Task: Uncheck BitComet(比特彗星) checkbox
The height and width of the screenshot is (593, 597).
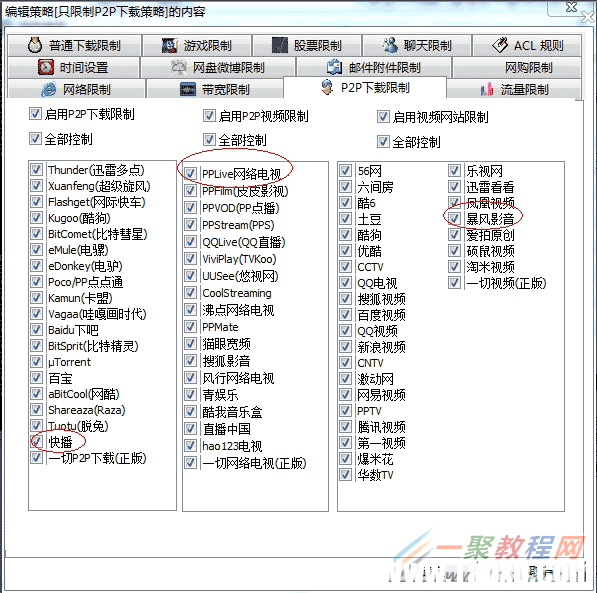Action: (x=37, y=233)
